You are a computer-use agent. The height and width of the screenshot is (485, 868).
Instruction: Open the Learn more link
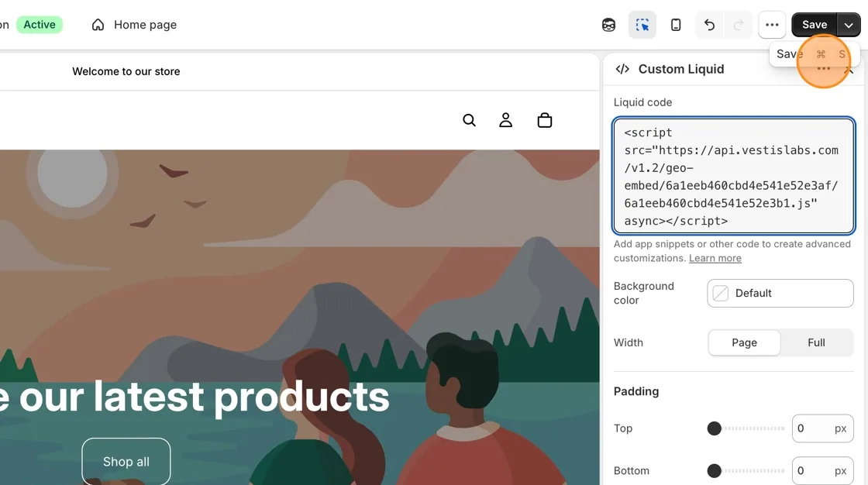click(x=715, y=258)
